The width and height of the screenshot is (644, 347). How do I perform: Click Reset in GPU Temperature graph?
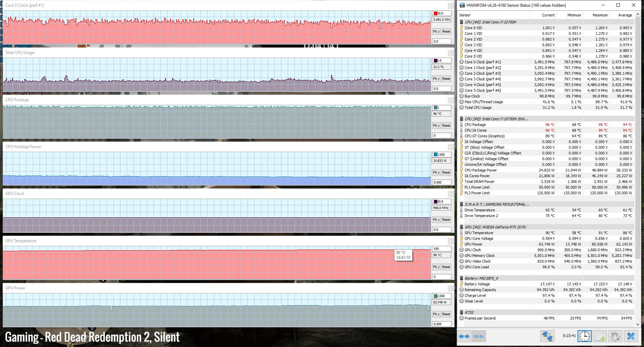(x=446, y=267)
